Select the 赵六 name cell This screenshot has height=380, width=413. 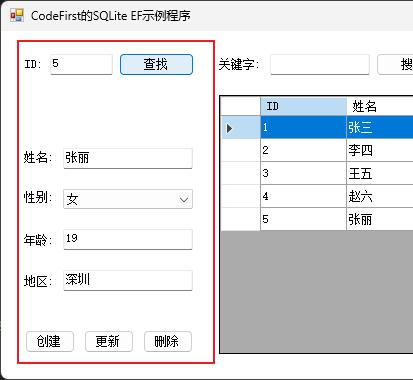[x=380, y=196]
